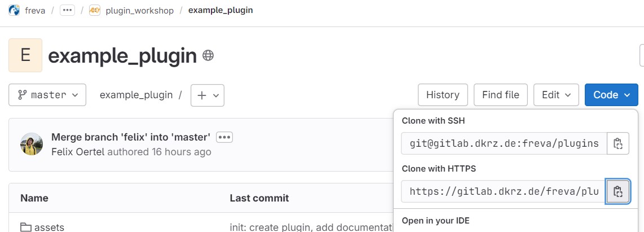Expand the commit message ellipsis toggle
Screen dimensions: 644x232
pos(224,137)
